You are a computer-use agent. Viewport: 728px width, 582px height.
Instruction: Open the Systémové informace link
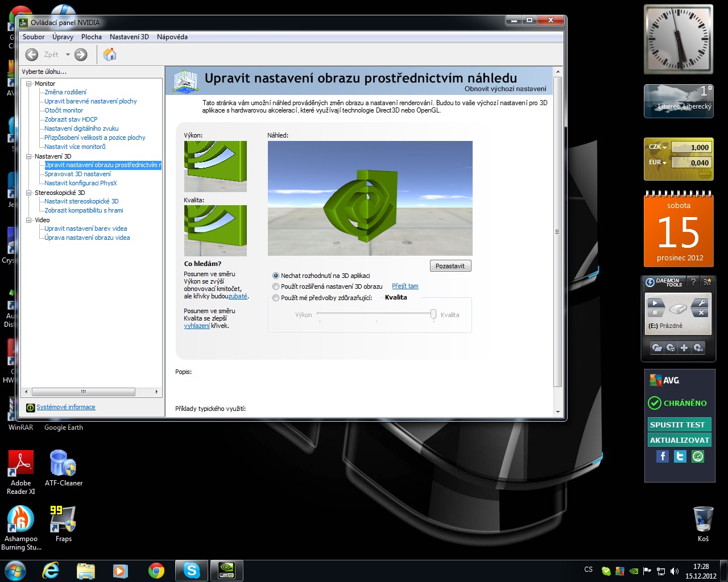66,407
